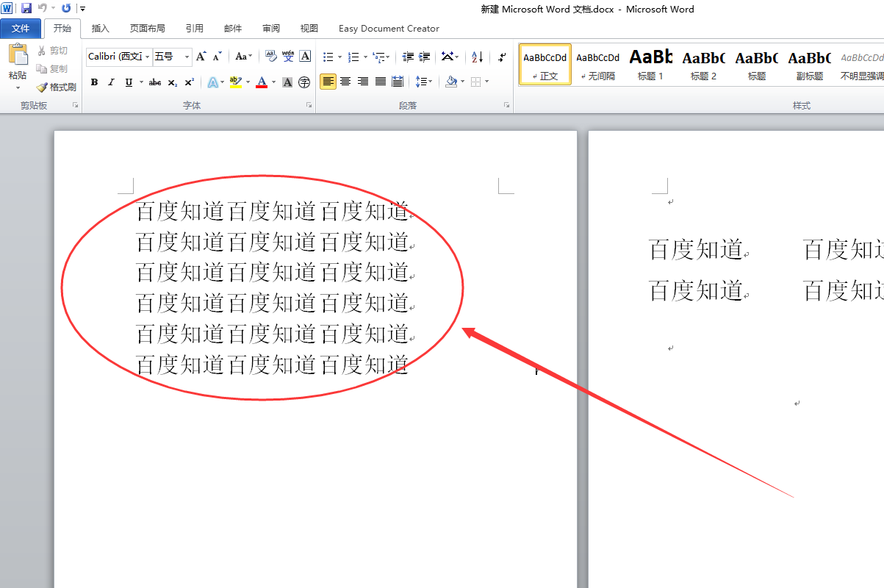This screenshot has width=884, height=588.
Task: Switch to the 页面布局 (Page Layout) tab
Action: [x=147, y=29]
